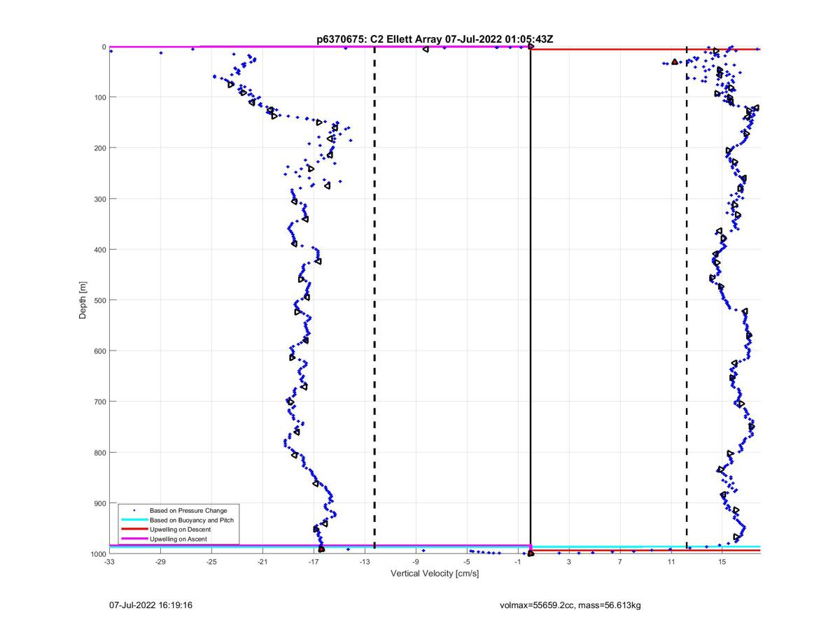Click y-axis tick label "100"

[100, 97]
